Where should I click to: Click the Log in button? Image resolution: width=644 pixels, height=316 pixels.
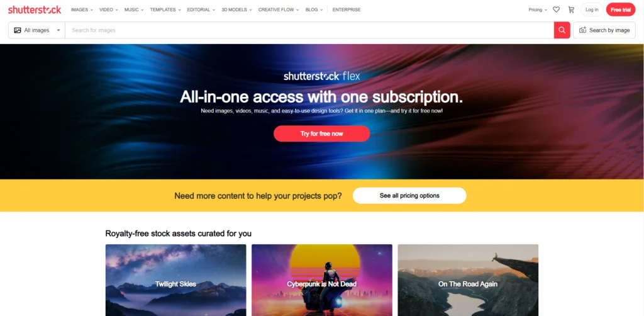coord(592,9)
